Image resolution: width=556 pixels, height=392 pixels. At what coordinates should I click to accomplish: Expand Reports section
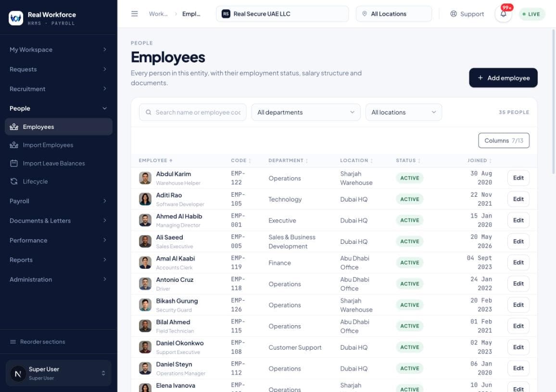pyautogui.click(x=59, y=260)
